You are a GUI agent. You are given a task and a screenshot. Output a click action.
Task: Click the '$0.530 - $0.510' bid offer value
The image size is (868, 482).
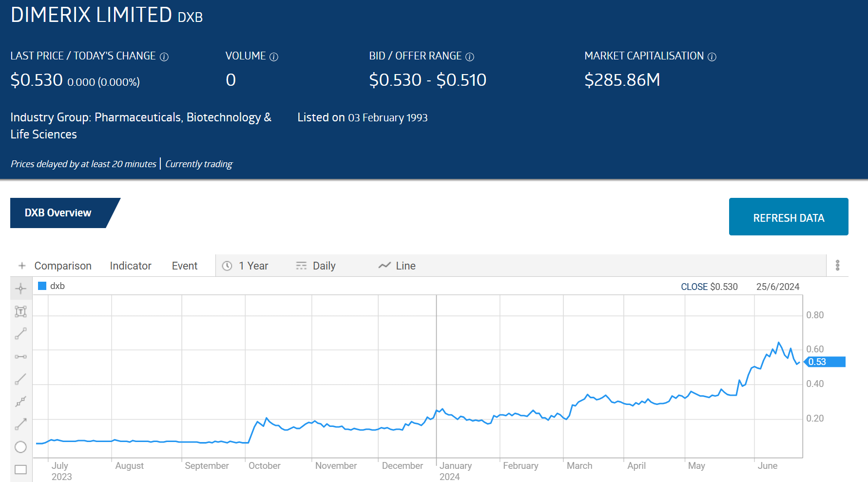coord(427,80)
